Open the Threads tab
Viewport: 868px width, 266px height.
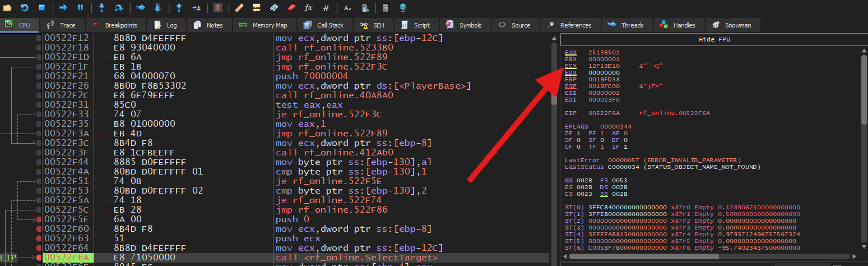626,25
